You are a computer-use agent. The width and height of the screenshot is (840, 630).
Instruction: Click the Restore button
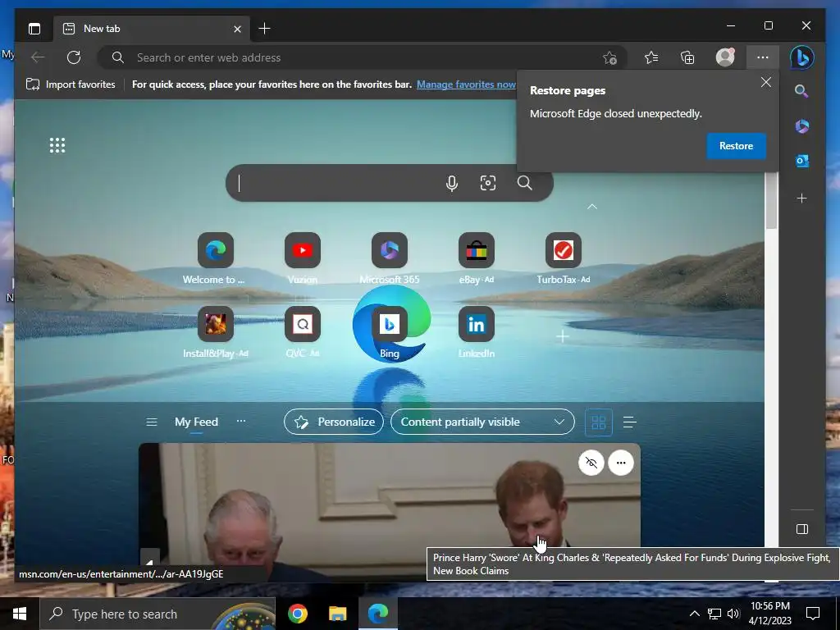tap(736, 146)
